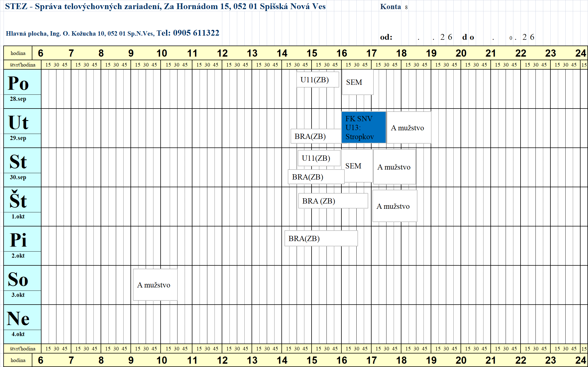Click hour 12 in top header row
588x367 pixels.
(222, 53)
